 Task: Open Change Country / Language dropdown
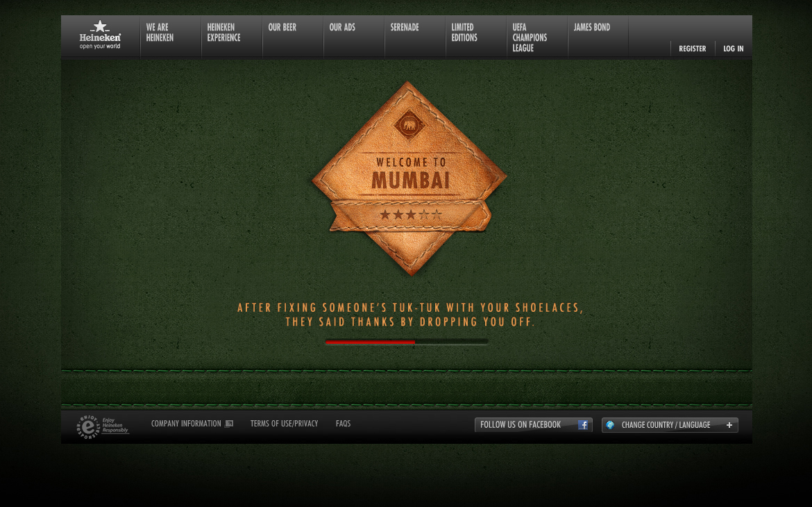[670, 425]
